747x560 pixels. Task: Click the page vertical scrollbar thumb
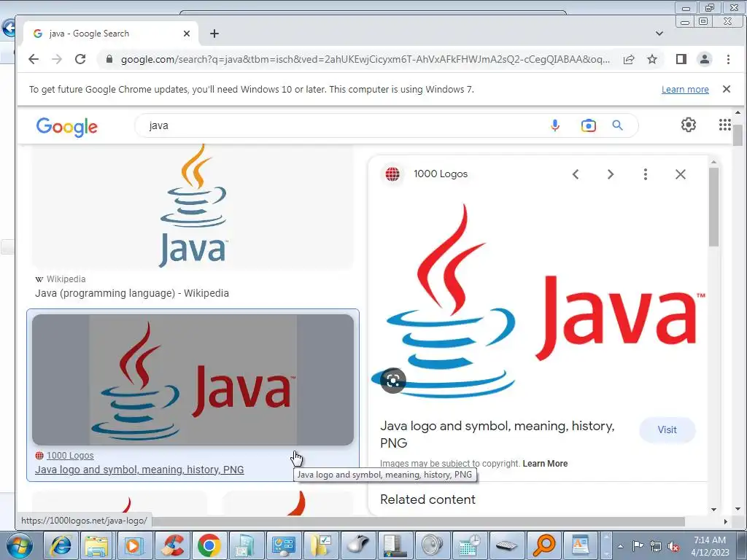click(738, 135)
